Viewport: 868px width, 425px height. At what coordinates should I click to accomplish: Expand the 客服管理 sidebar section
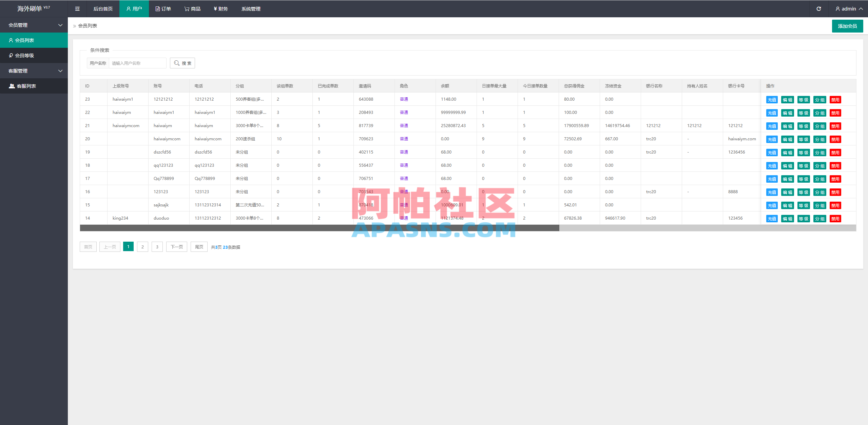point(34,70)
